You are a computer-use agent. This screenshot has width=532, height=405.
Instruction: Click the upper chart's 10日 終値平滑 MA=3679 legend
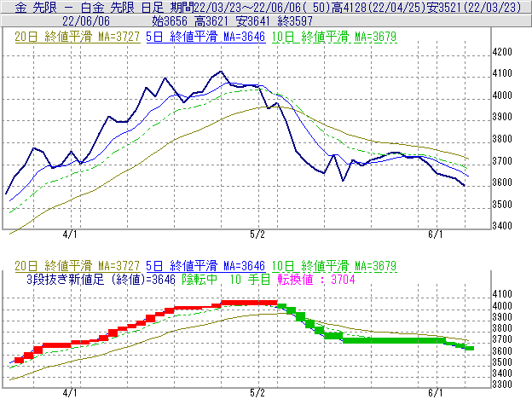coord(334,37)
